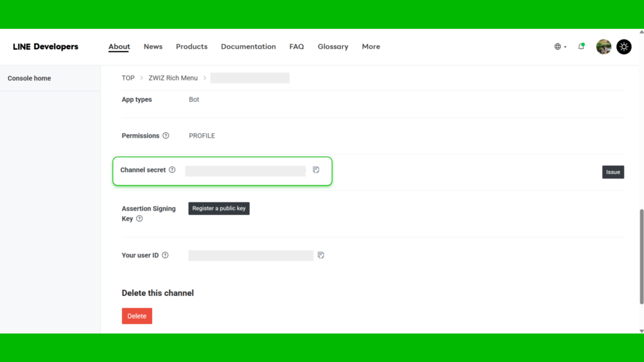This screenshot has height=362, width=644.
Task: Open the About menu item
Action: [119, 47]
